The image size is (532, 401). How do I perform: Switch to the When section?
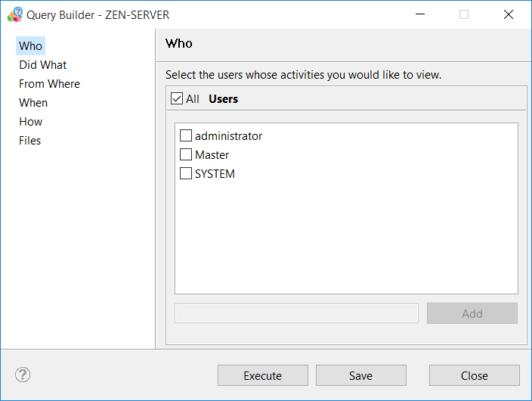pyautogui.click(x=33, y=103)
